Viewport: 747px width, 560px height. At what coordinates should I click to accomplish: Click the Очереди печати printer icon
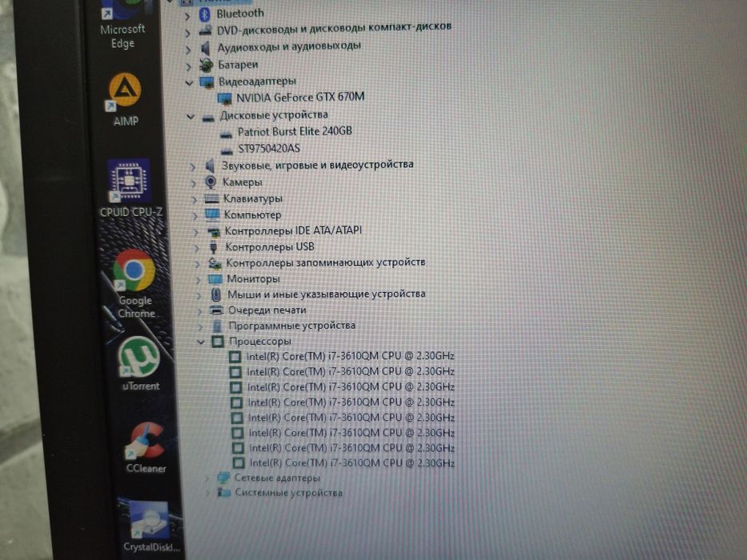point(217,310)
